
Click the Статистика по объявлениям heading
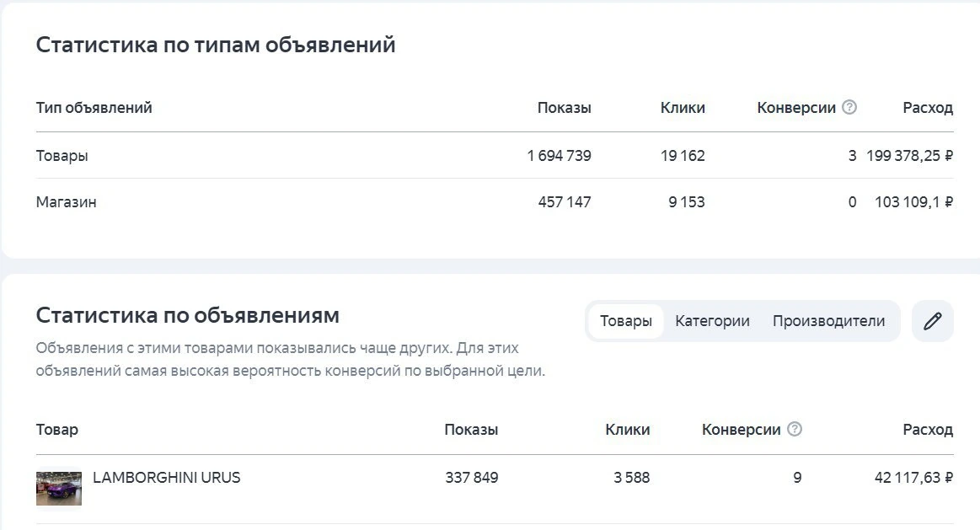click(188, 315)
